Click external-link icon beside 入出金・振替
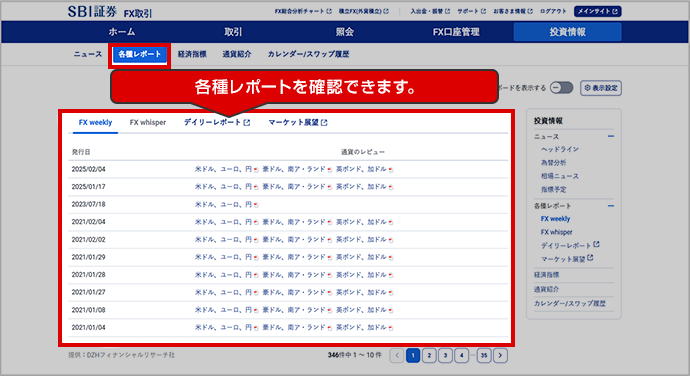 click(x=448, y=11)
